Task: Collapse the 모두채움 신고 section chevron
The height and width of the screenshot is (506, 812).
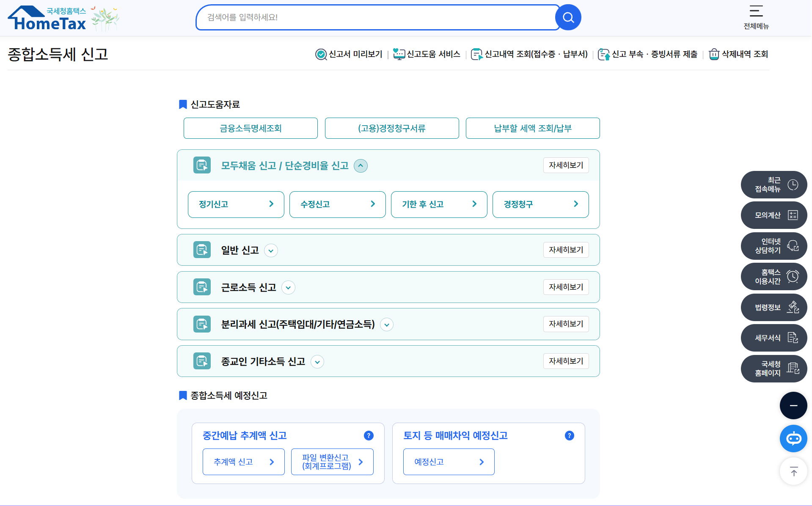Action: [x=361, y=165]
